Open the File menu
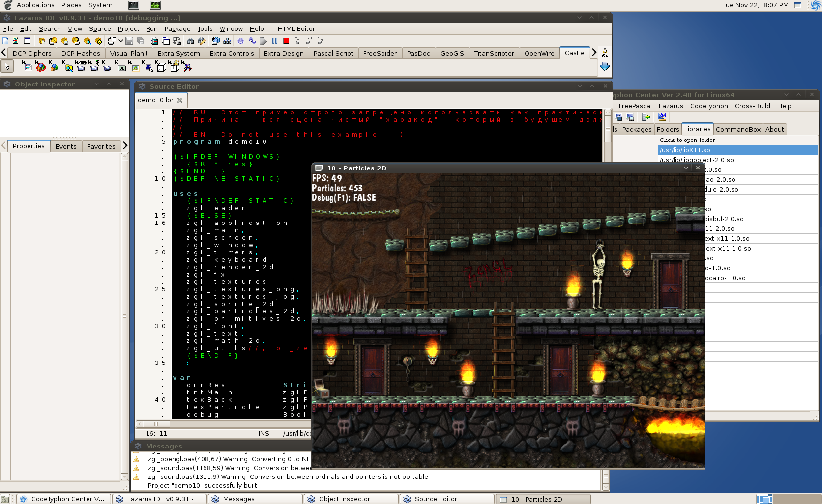Screen dimensions: 822x504 click(8, 28)
